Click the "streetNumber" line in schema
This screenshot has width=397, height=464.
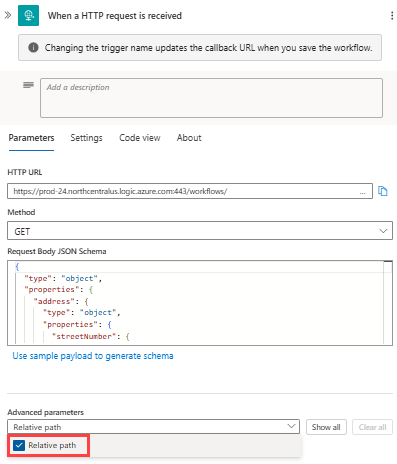tap(91, 336)
